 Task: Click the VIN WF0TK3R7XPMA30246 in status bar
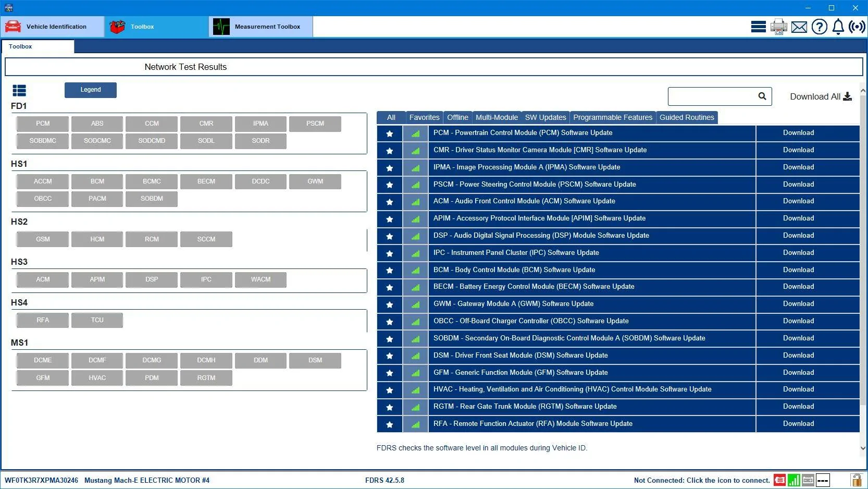(42, 481)
